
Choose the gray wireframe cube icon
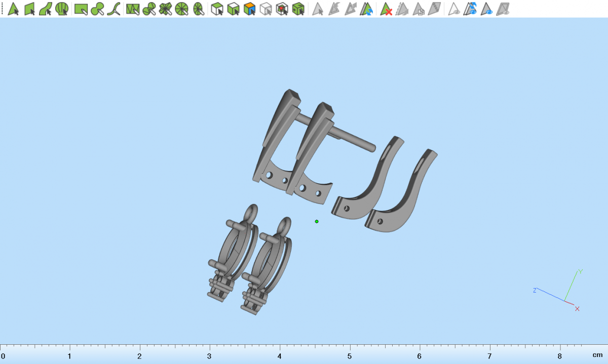[265, 9]
